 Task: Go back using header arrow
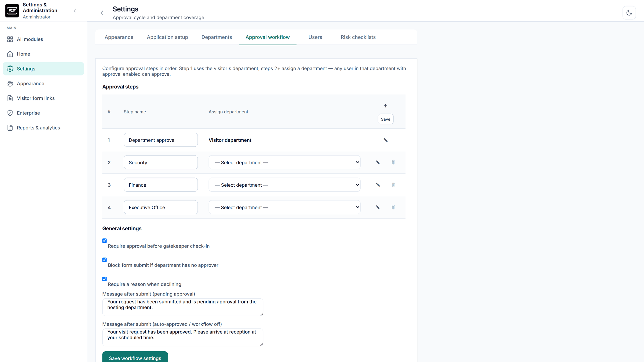click(x=102, y=13)
